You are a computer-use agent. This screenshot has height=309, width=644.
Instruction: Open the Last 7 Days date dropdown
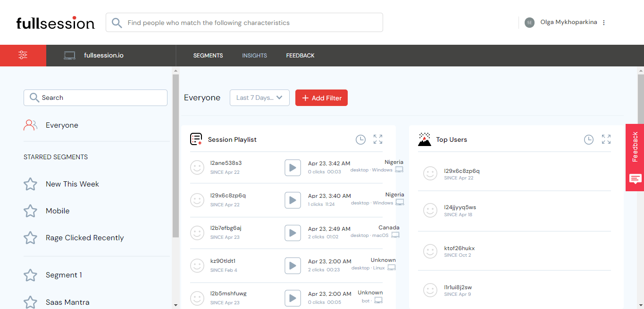tap(259, 98)
